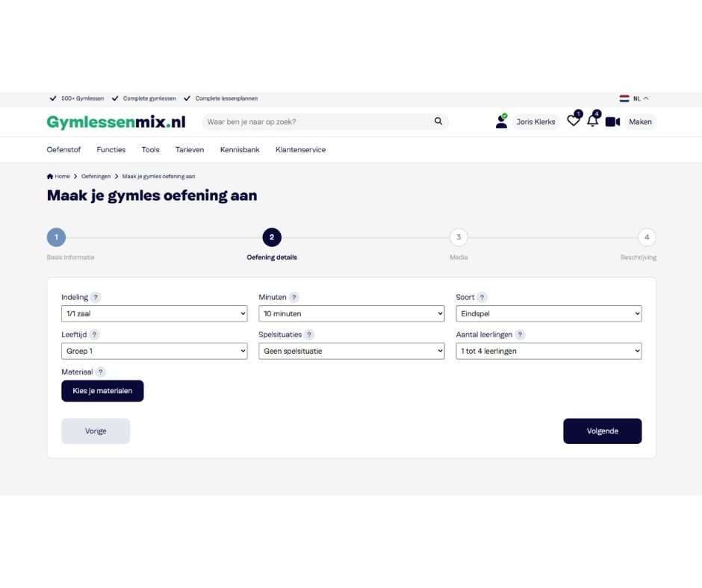Click the user profile avatar icon

[x=501, y=122]
